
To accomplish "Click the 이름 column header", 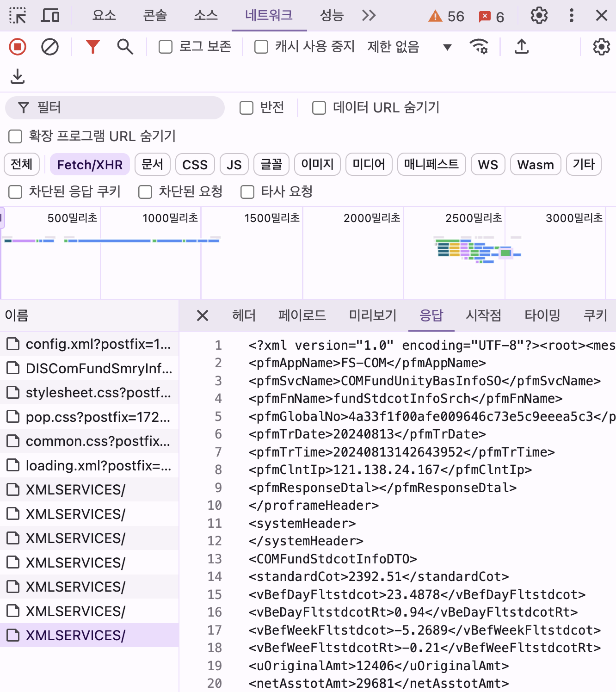I will 89,315.
